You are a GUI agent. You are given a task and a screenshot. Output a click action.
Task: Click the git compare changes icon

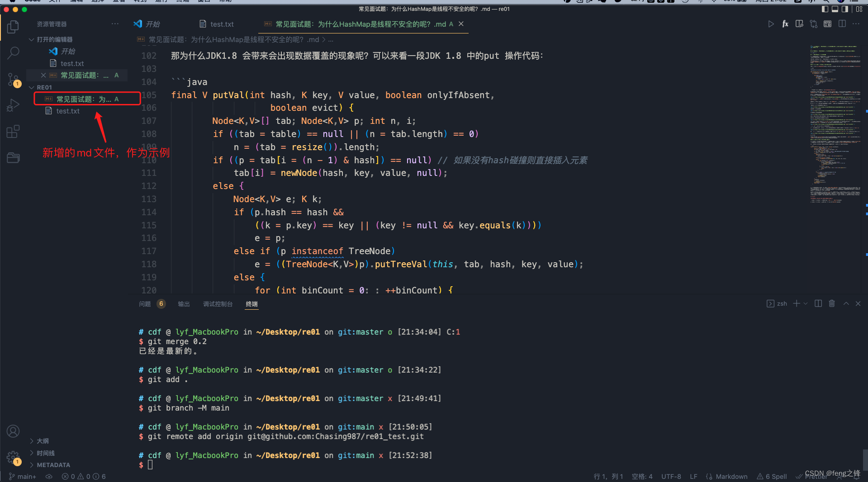[814, 24]
